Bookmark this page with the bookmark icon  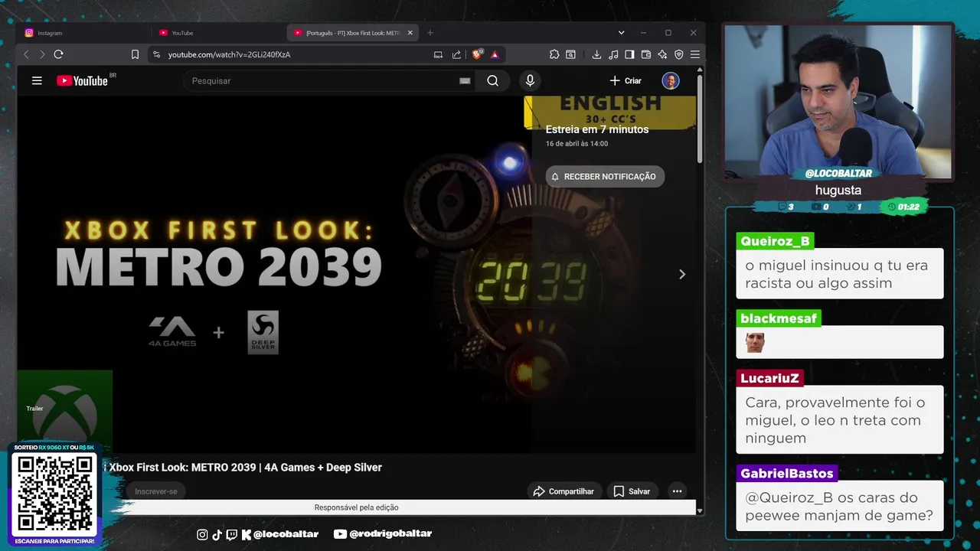[x=135, y=54]
